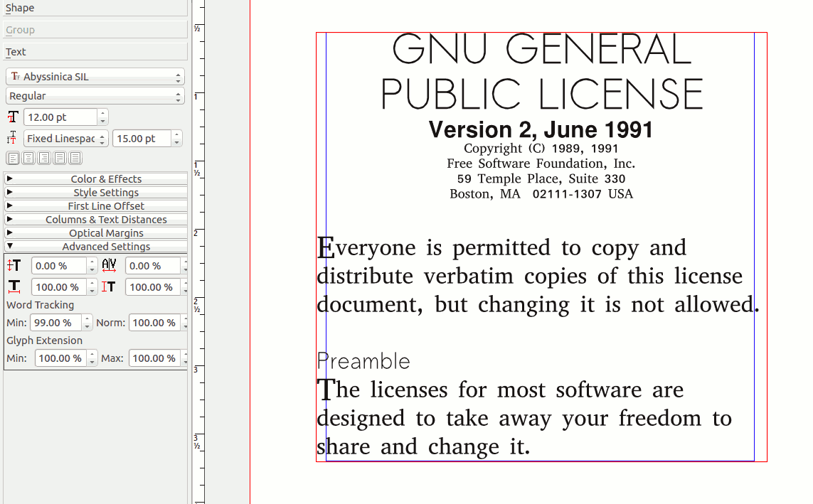This screenshot has width=813, height=504.
Task: Open the Abyssinica SIL font dropdown
Action: (95, 77)
